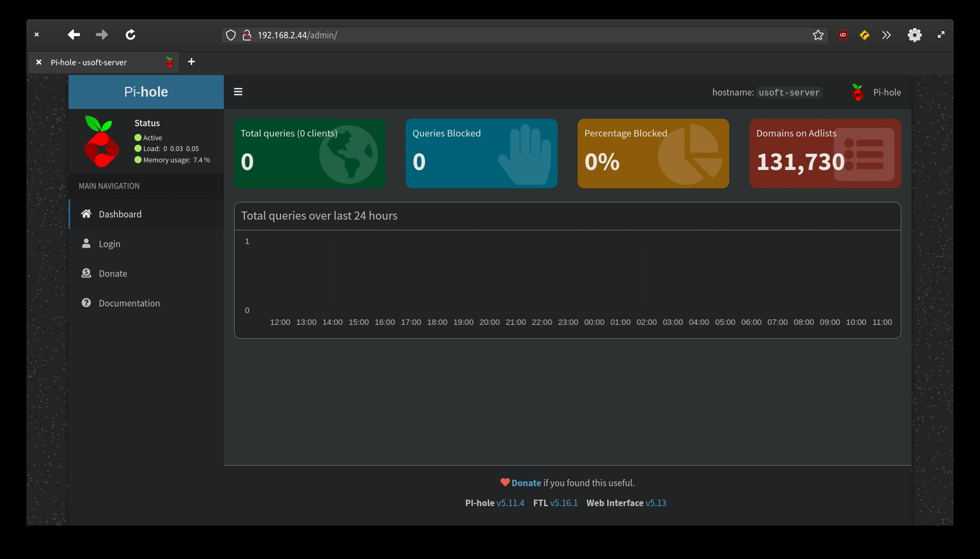
Task: Toggle bookmark star for this page
Action: [818, 35]
